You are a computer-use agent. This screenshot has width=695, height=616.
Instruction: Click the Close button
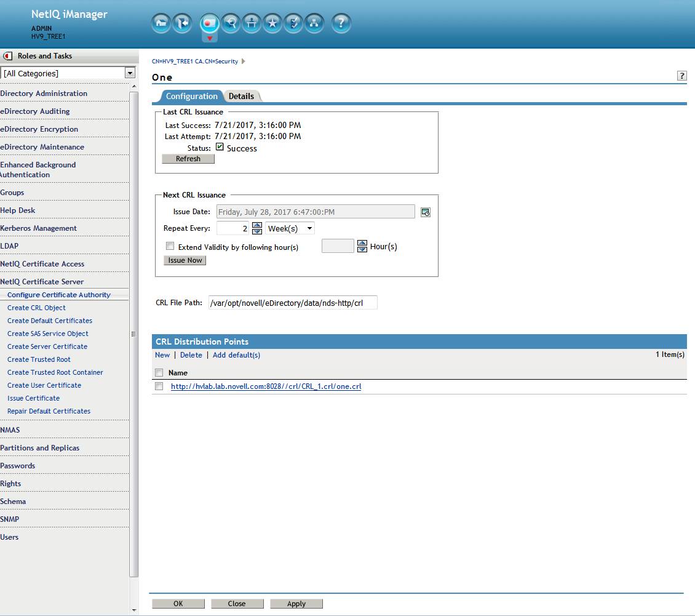click(237, 604)
